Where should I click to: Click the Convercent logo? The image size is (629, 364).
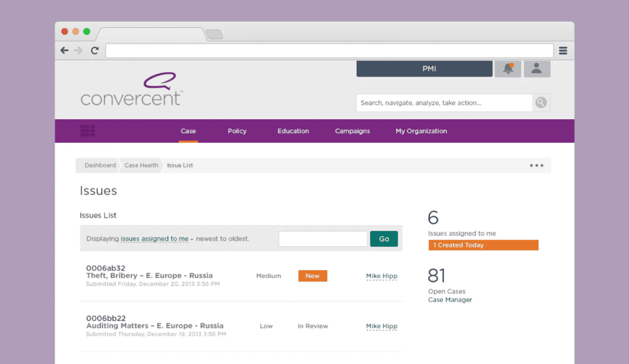(132, 90)
